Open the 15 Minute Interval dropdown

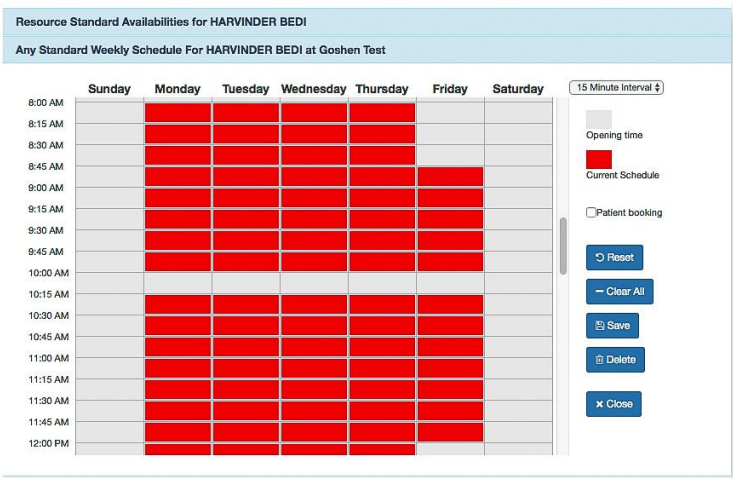coord(616,88)
